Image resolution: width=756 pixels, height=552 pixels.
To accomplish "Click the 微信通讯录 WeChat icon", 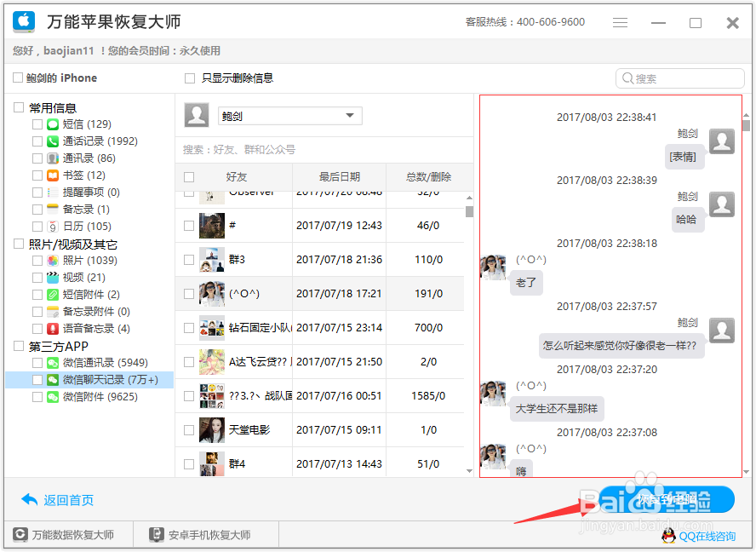I will [x=53, y=363].
